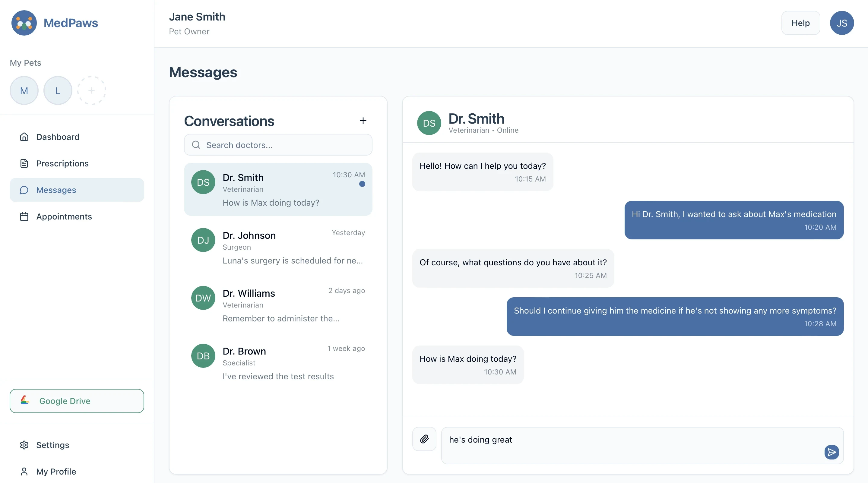The width and height of the screenshot is (868, 483).
Task: Click the Jane Smith header name
Action: click(x=197, y=17)
